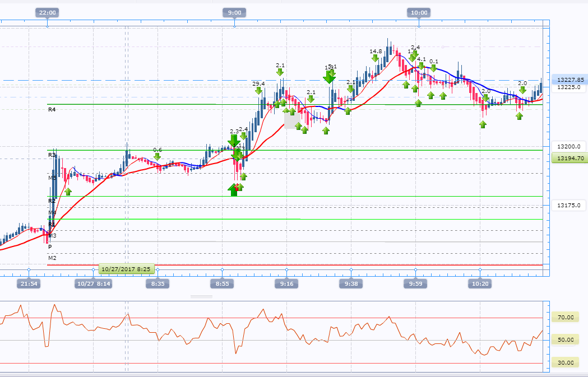Select the sell arrow labeled 4.1
This screenshot has width=588, height=377.
pos(421,66)
